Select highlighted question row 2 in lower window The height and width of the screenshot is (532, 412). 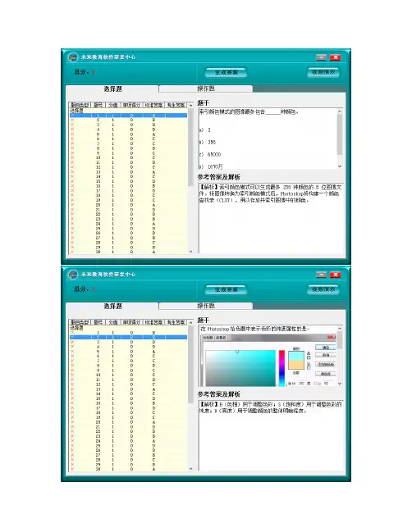[x=128, y=337]
